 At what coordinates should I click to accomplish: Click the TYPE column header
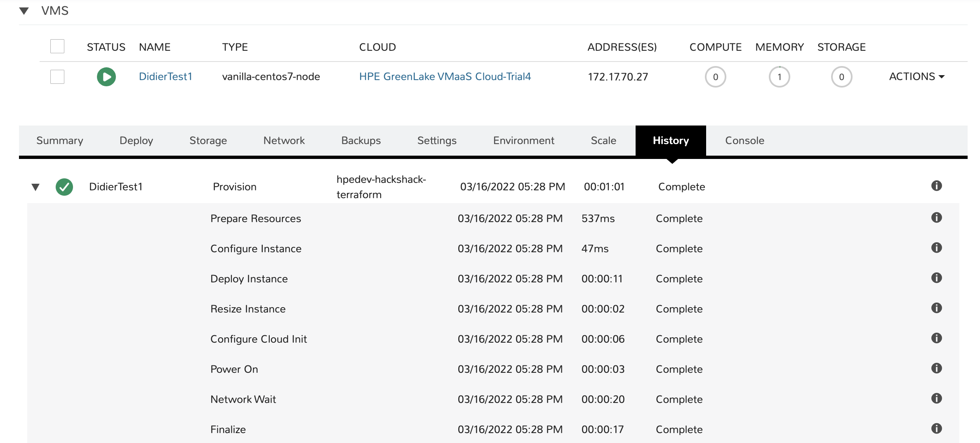coord(235,47)
